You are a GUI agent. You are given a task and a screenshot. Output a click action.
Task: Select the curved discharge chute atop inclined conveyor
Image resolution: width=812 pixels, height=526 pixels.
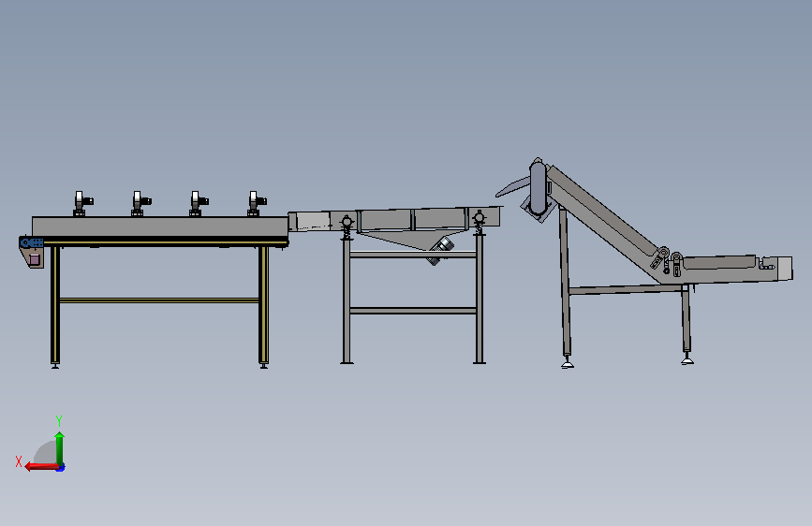point(512,187)
